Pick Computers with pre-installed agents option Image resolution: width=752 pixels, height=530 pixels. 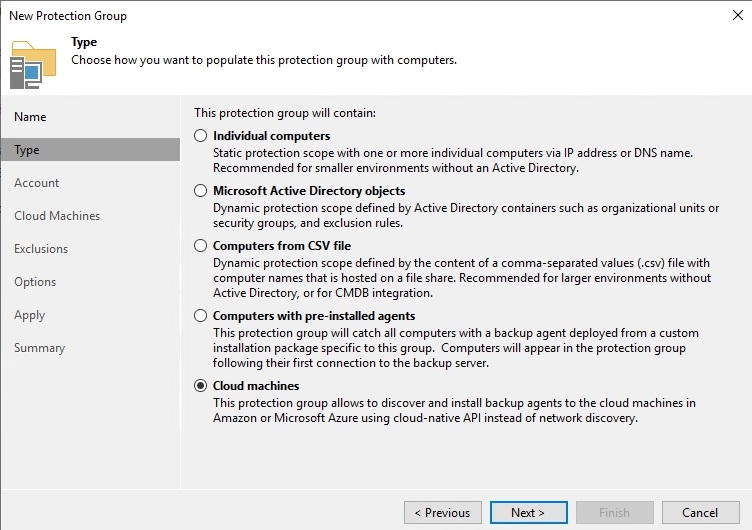coord(200,316)
